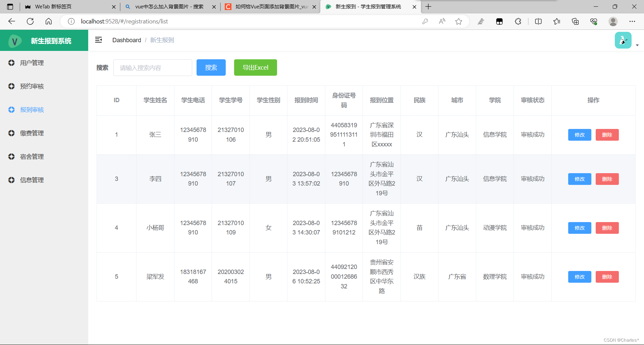The height and width of the screenshot is (345, 644).
Task: Open the tab actions menu icon
Action: pyautogui.click(x=10, y=7)
